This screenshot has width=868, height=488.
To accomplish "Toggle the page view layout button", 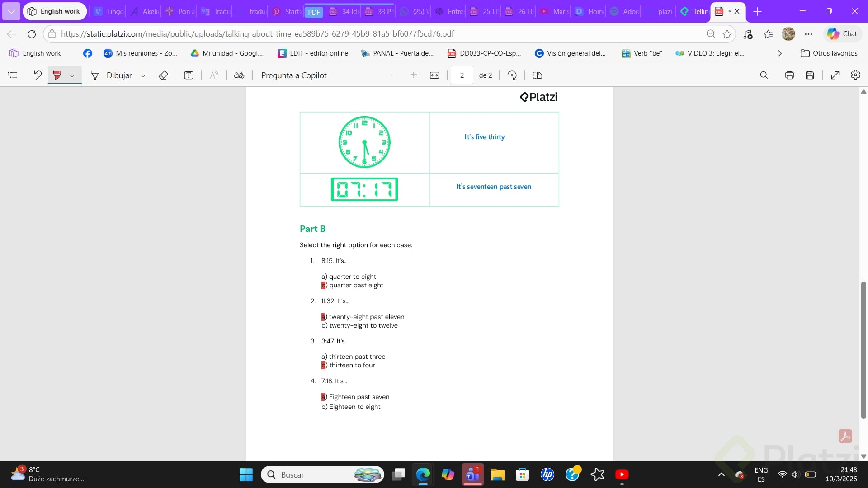I will pyautogui.click(x=538, y=75).
